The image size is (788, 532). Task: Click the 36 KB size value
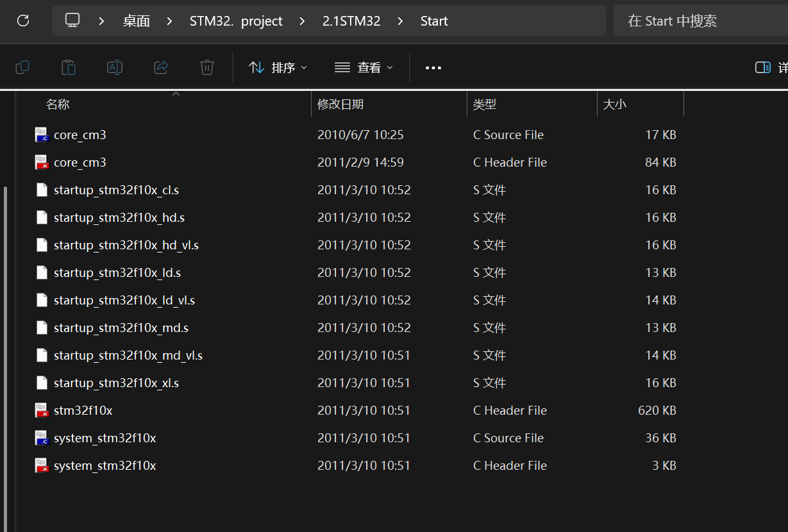(660, 438)
